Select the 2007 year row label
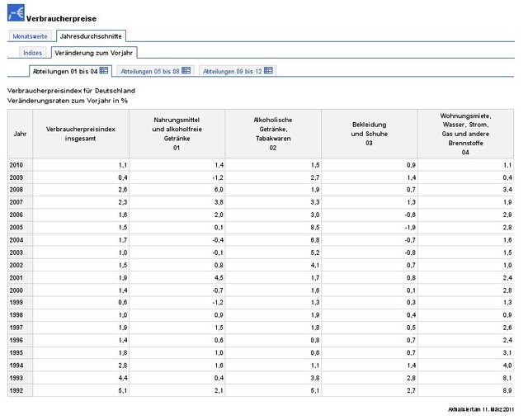The width and height of the screenshot is (528, 420). click(16, 202)
